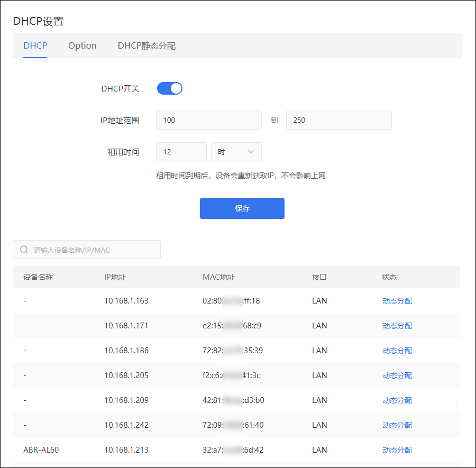Click 动态分配 link for 10.168.1.171
The height and width of the screenshot is (468, 476).
pyautogui.click(x=397, y=326)
